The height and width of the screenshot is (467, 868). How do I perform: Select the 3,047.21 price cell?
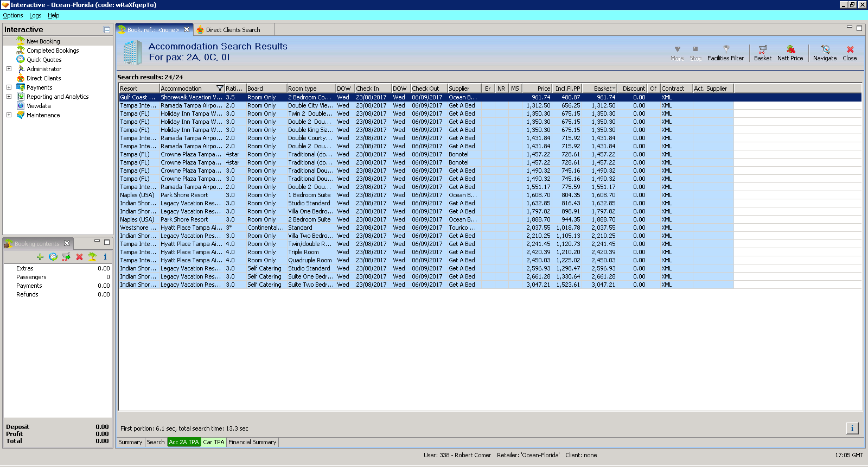[538, 285]
